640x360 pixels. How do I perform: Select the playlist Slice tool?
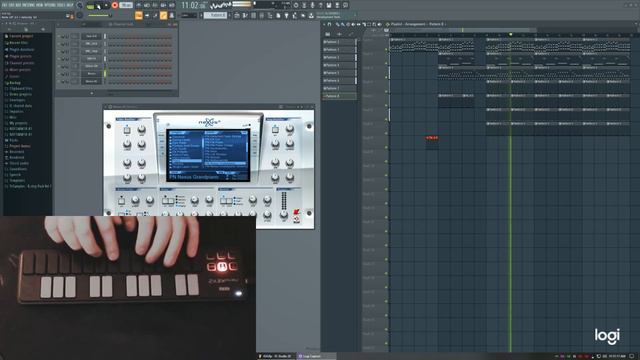(x=364, y=24)
